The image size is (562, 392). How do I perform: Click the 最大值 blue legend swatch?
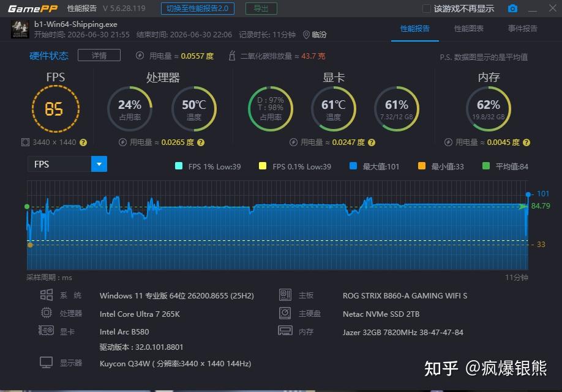[353, 166]
